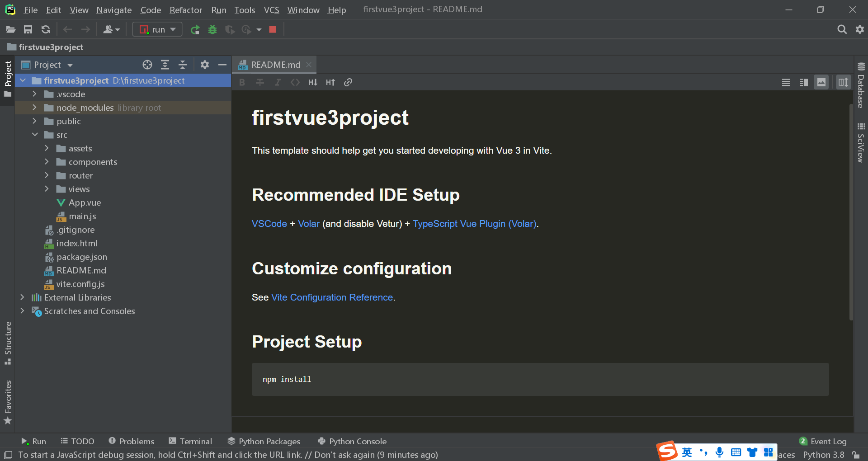The width and height of the screenshot is (868, 461).
Task: Switch to preview-only view mode
Action: coord(821,82)
